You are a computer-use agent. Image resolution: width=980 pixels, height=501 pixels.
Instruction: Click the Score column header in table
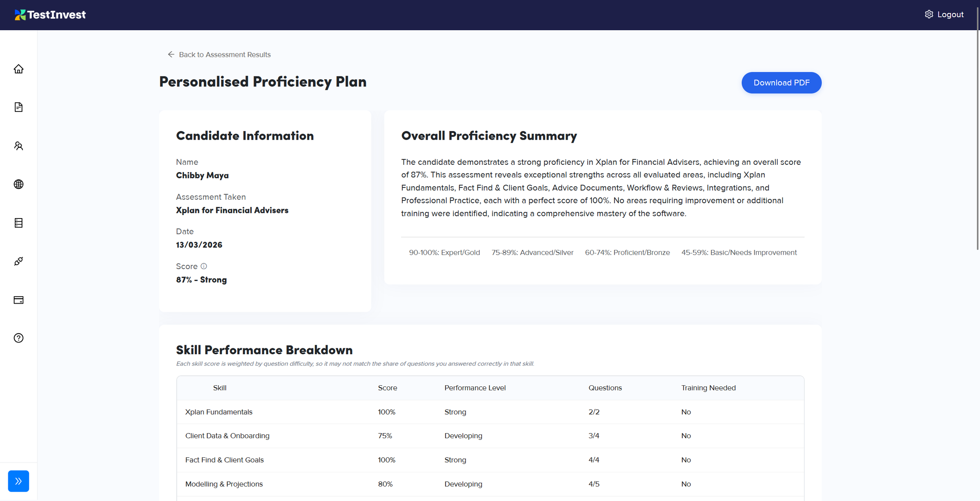(x=387, y=388)
